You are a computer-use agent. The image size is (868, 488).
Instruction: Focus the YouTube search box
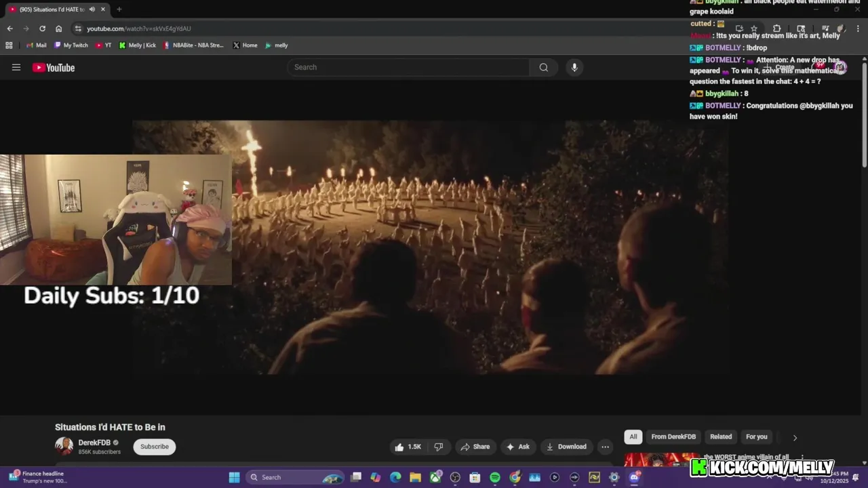[409, 67]
